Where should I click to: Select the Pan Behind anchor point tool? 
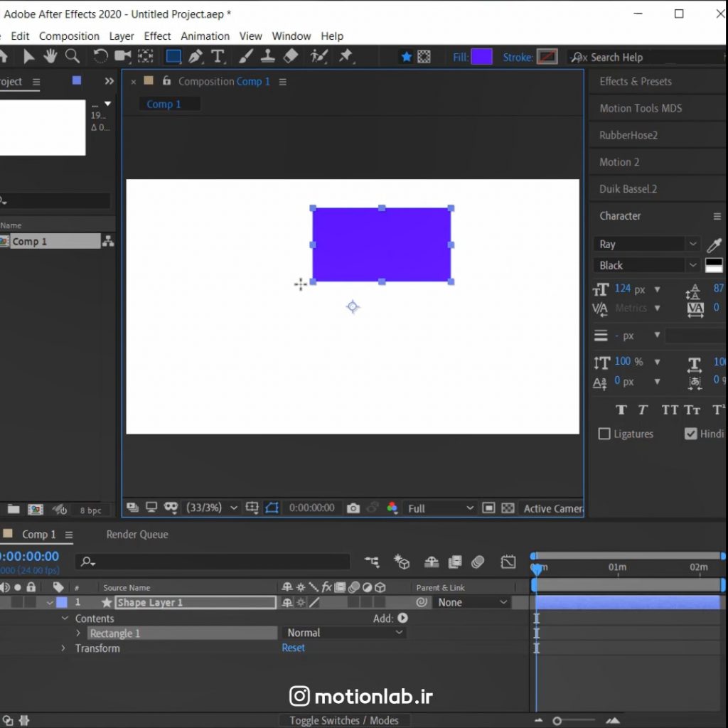145,57
